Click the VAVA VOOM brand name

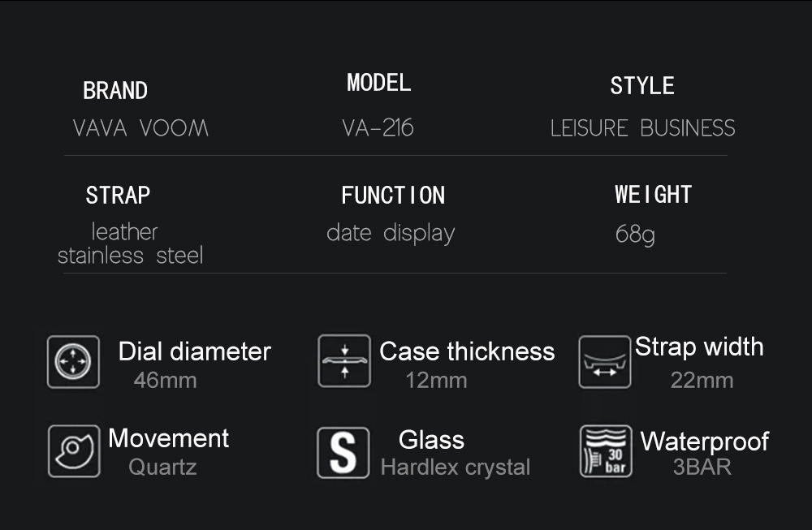click(140, 128)
